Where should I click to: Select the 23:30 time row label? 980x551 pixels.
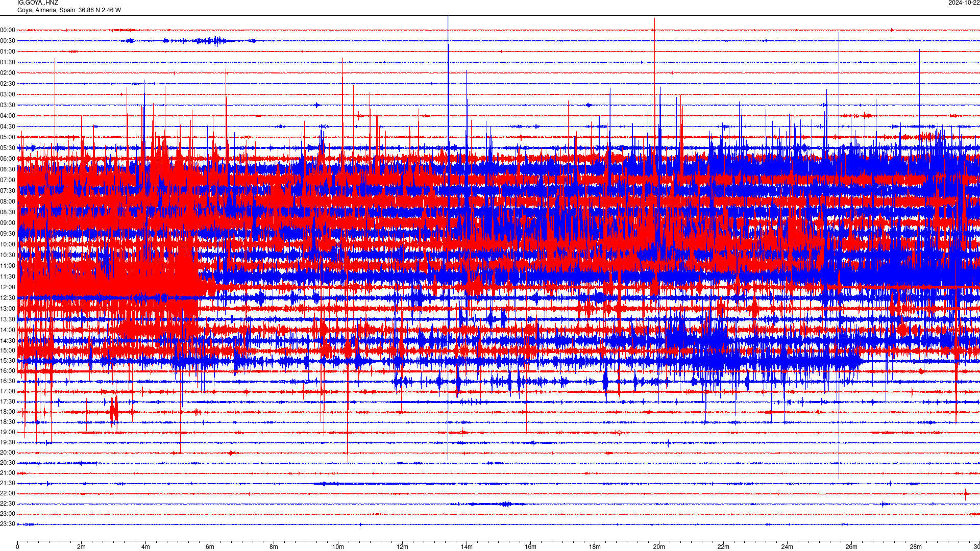[8, 524]
